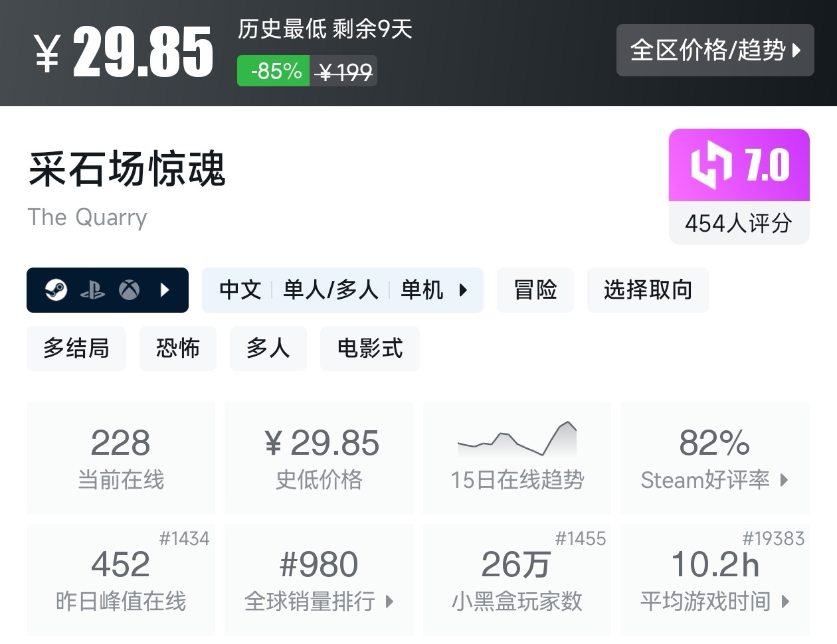
Task: Open the 昨日峰值在线 stats card
Action: click(x=121, y=578)
